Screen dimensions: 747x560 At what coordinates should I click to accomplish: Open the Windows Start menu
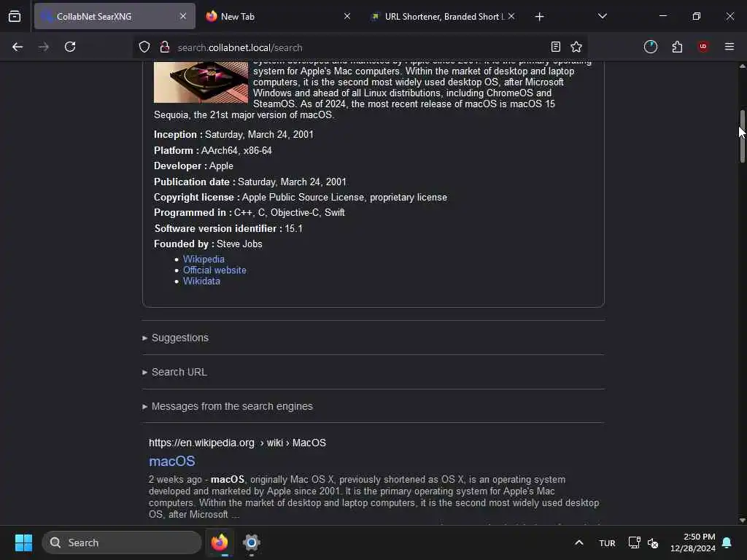click(23, 542)
